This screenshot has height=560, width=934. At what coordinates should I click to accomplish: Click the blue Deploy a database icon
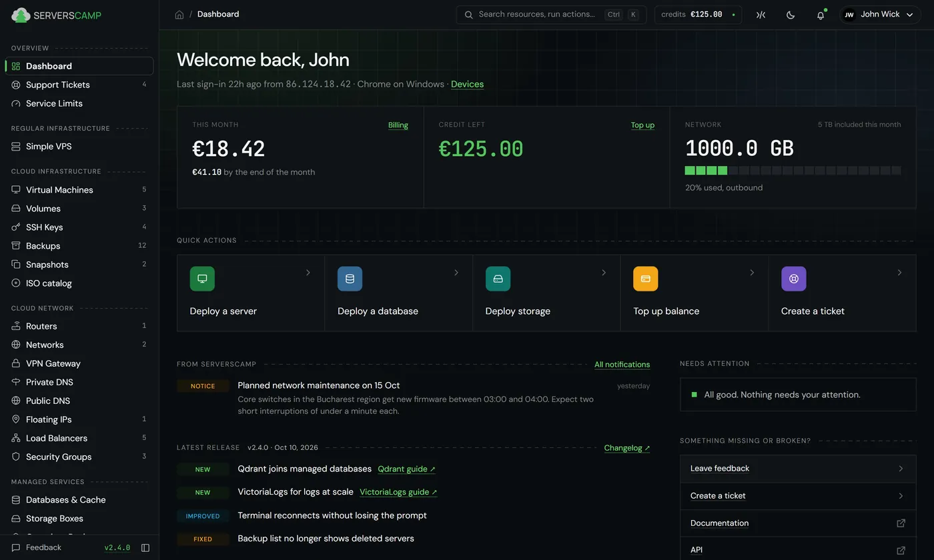click(x=350, y=279)
